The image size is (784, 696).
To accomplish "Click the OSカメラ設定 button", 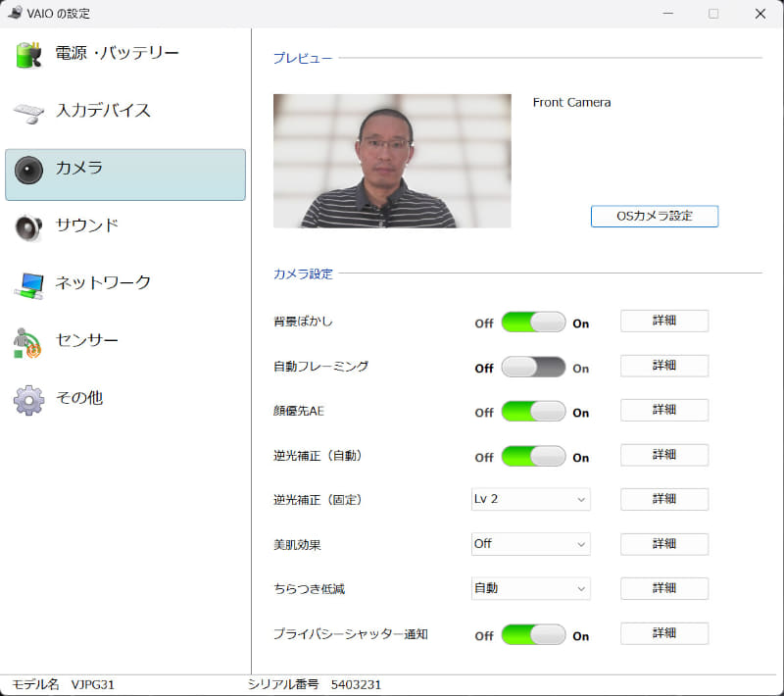I will (x=654, y=217).
